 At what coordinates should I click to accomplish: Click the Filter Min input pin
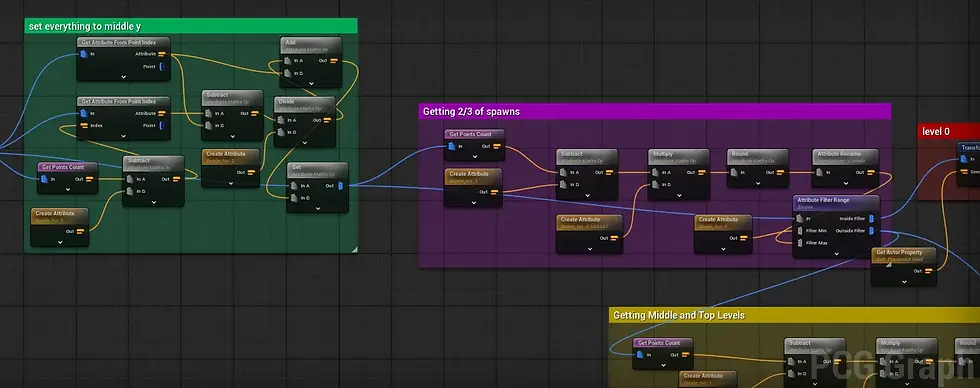point(799,231)
